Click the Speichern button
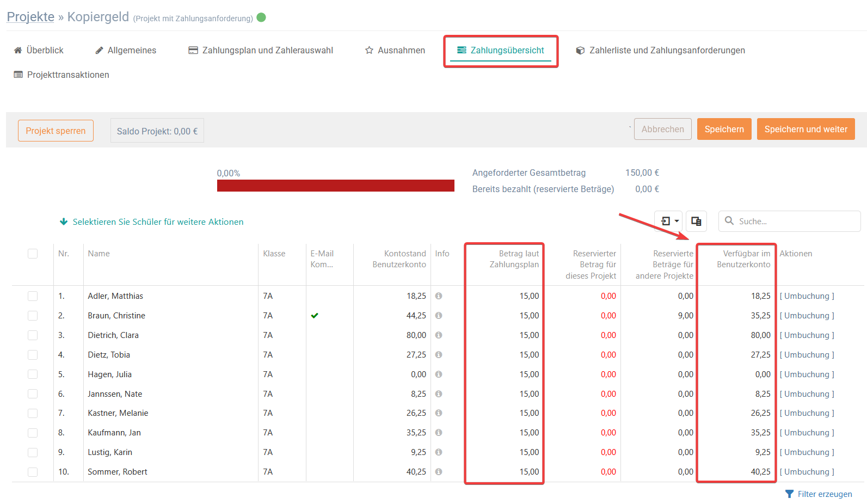 pyautogui.click(x=724, y=129)
